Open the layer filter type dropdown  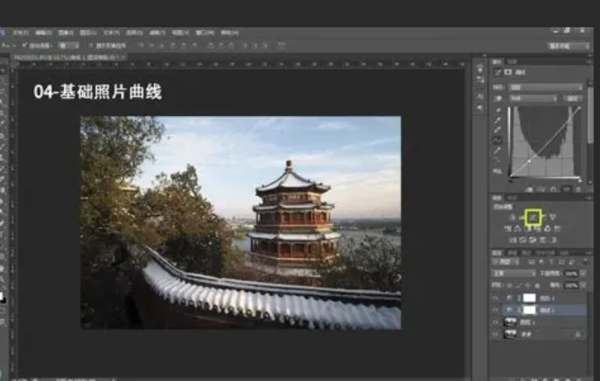coord(506,262)
